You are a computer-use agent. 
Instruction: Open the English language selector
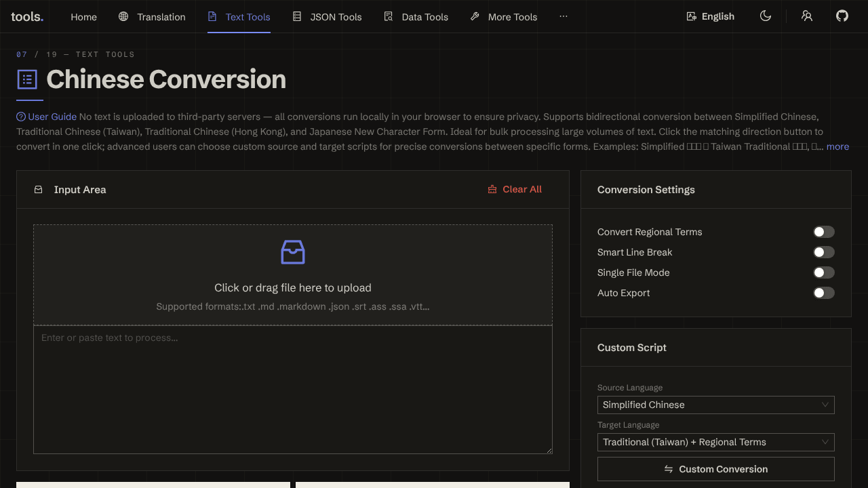click(x=710, y=16)
